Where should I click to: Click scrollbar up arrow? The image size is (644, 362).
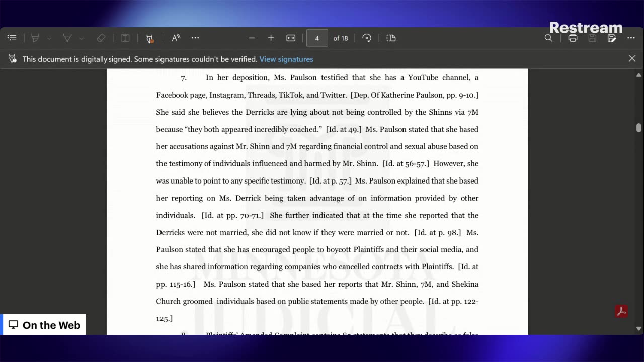(638, 75)
